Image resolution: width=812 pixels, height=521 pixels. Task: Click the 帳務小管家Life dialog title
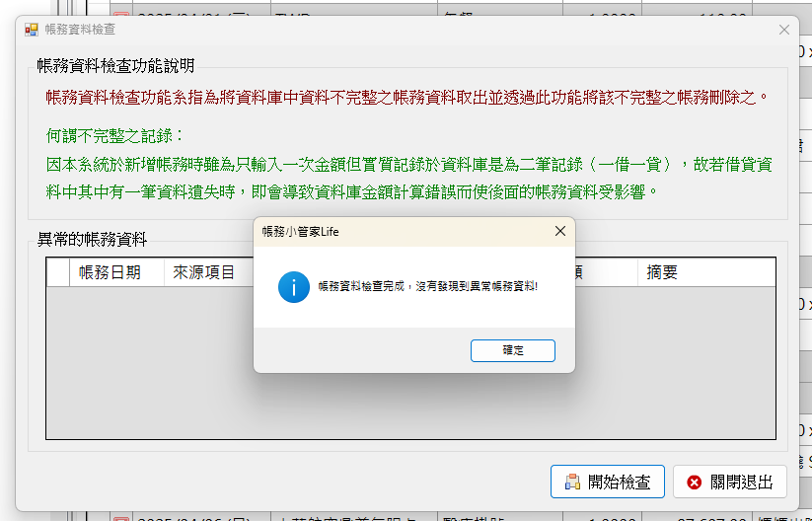pyautogui.click(x=300, y=232)
